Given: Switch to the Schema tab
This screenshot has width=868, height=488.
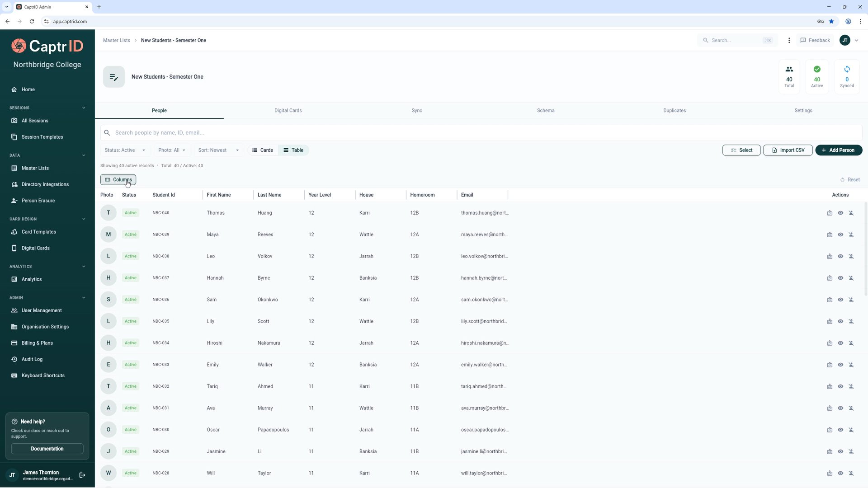Looking at the screenshot, I should point(546,111).
